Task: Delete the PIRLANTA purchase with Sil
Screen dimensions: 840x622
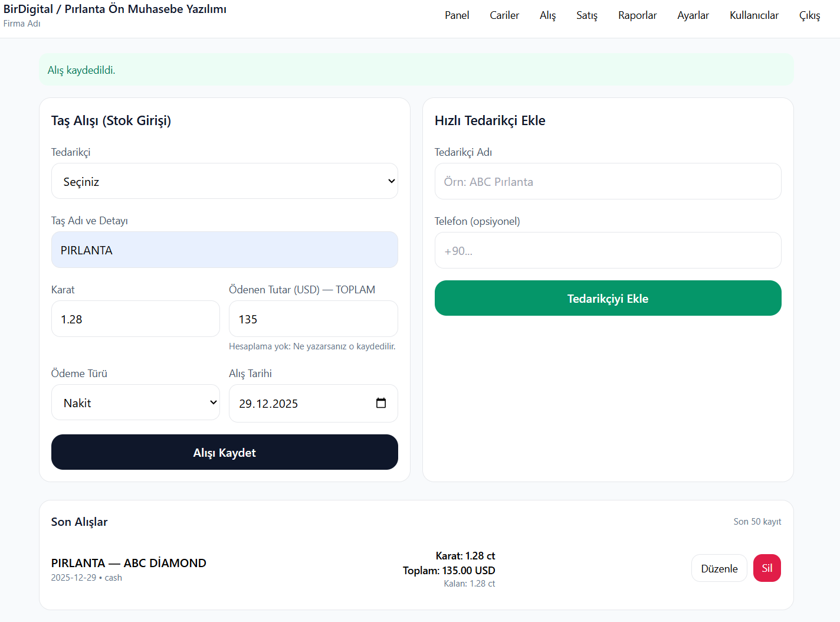Action: pos(766,568)
